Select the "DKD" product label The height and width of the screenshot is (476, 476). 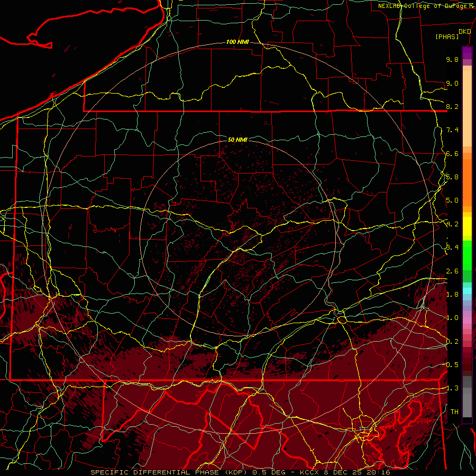464,32
